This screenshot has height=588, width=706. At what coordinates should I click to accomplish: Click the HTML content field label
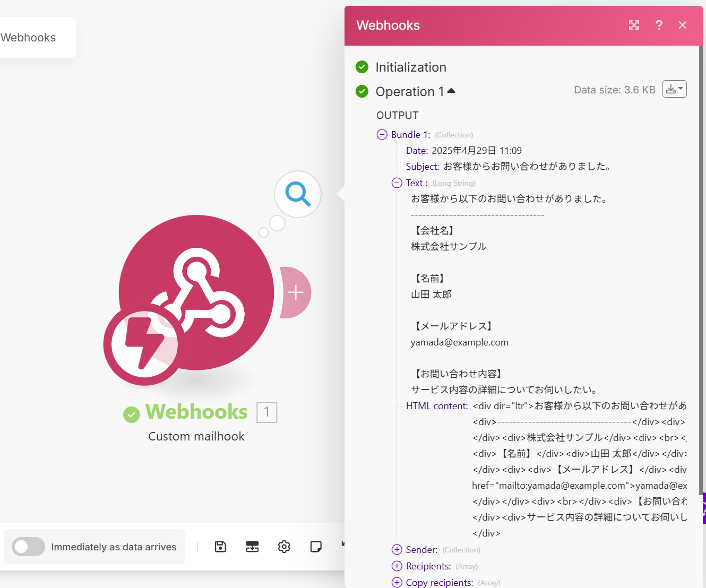click(x=437, y=406)
